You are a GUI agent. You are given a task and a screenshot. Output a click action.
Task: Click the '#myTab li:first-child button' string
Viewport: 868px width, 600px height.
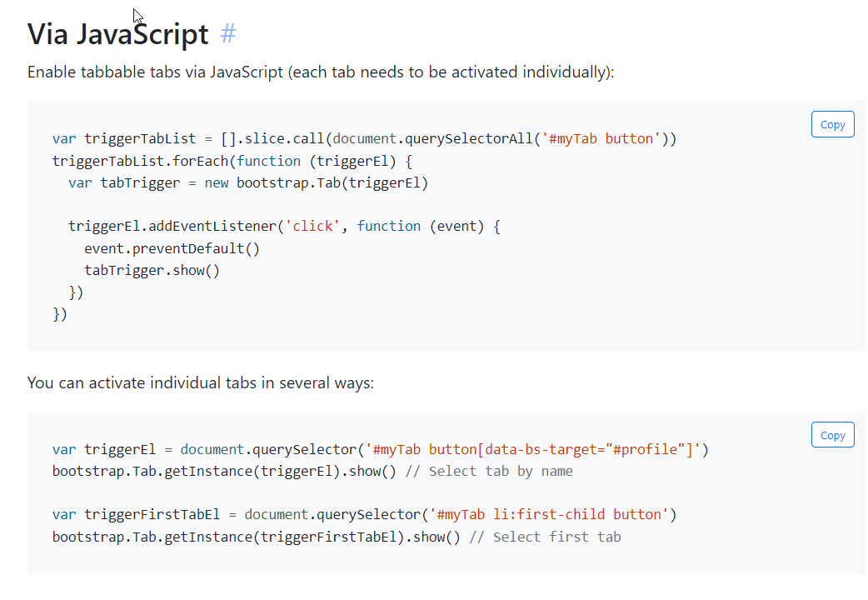[549, 515]
